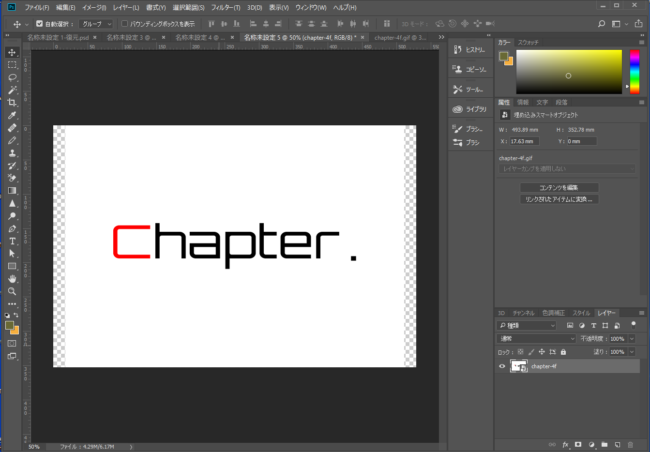Select the Rectangle shape tool
The image size is (650, 452).
[x=12, y=266]
